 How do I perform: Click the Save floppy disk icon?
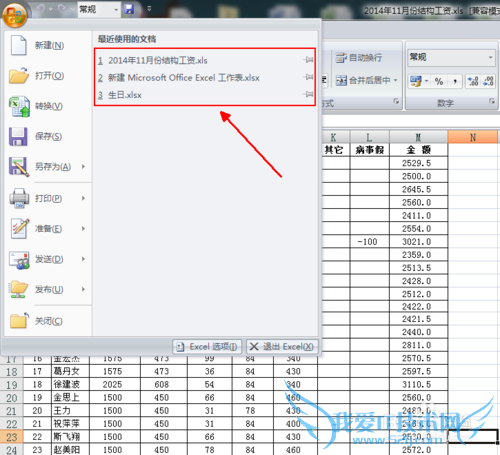tap(18, 136)
